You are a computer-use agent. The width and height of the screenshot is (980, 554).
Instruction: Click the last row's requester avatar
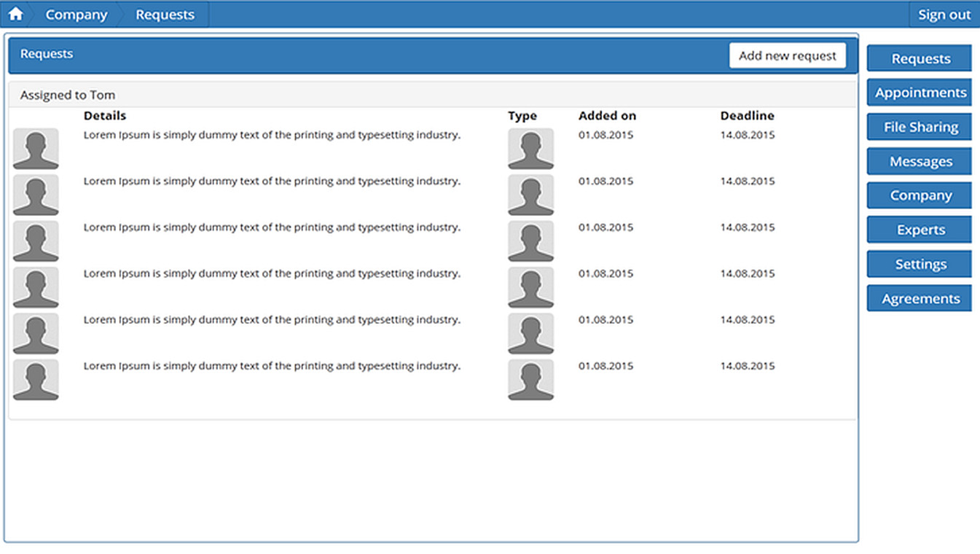coord(36,380)
